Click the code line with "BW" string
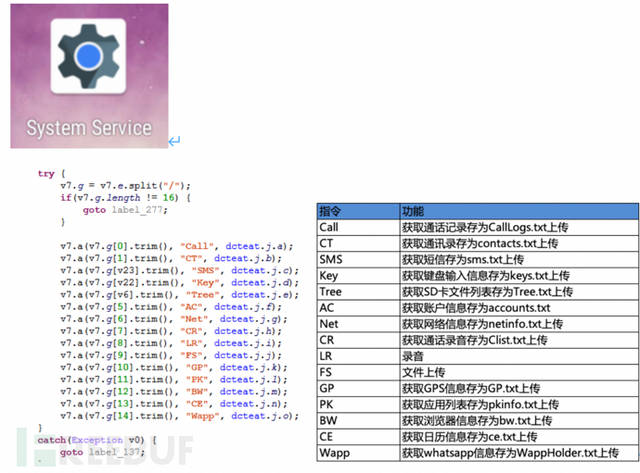Image resolution: width=640 pixels, height=473 pixels. (x=174, y=392)
